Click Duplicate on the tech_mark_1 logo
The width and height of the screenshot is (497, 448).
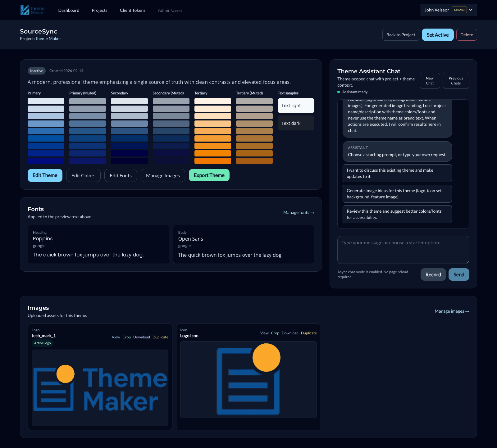coord(160,337)
